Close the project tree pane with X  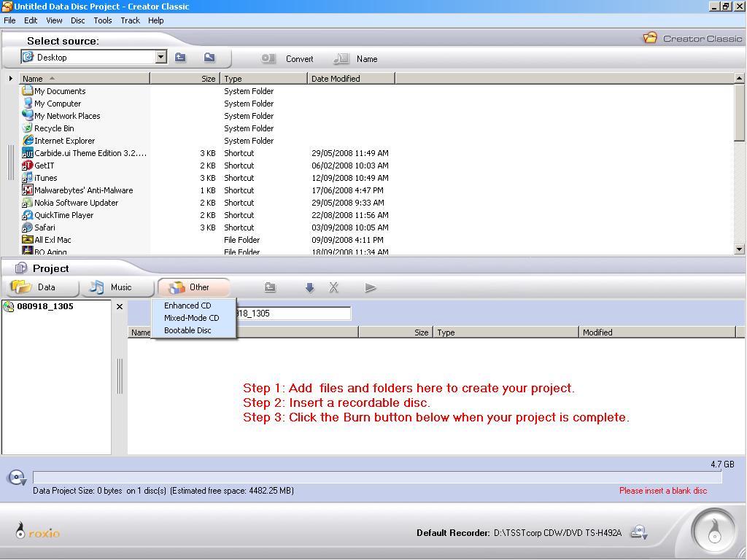pos(120,307)
